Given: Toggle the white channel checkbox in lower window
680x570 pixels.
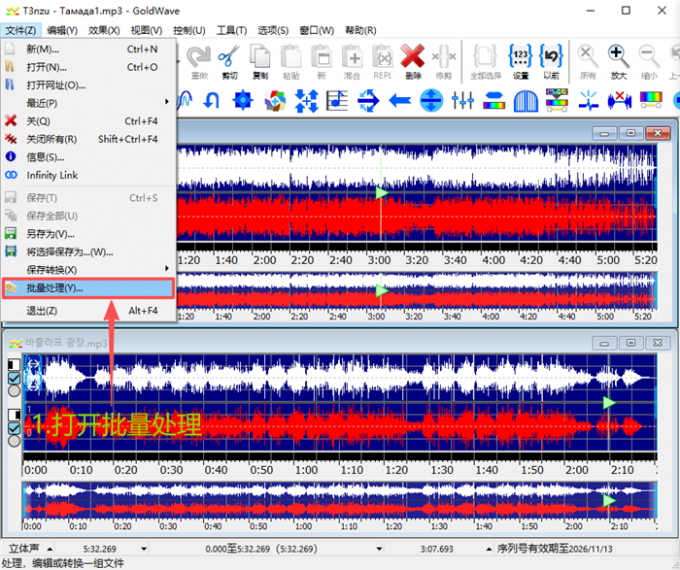Looking at the screenshot, I should pyautogui.click(x=13, y=379).
